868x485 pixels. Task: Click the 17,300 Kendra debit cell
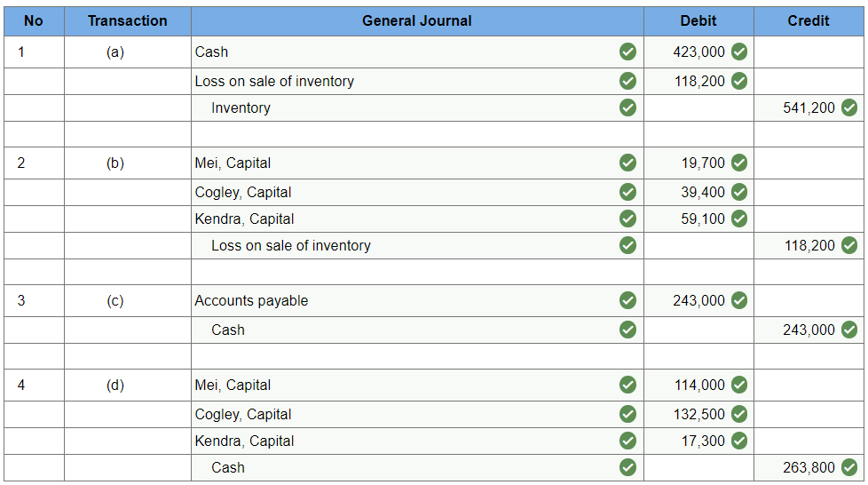tap(698, 441)
